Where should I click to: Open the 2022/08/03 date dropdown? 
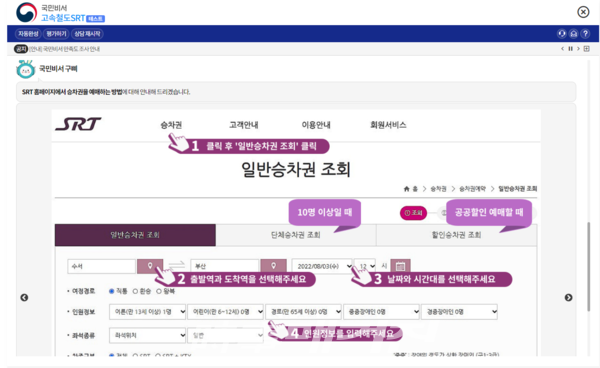(x=322, y=266)
